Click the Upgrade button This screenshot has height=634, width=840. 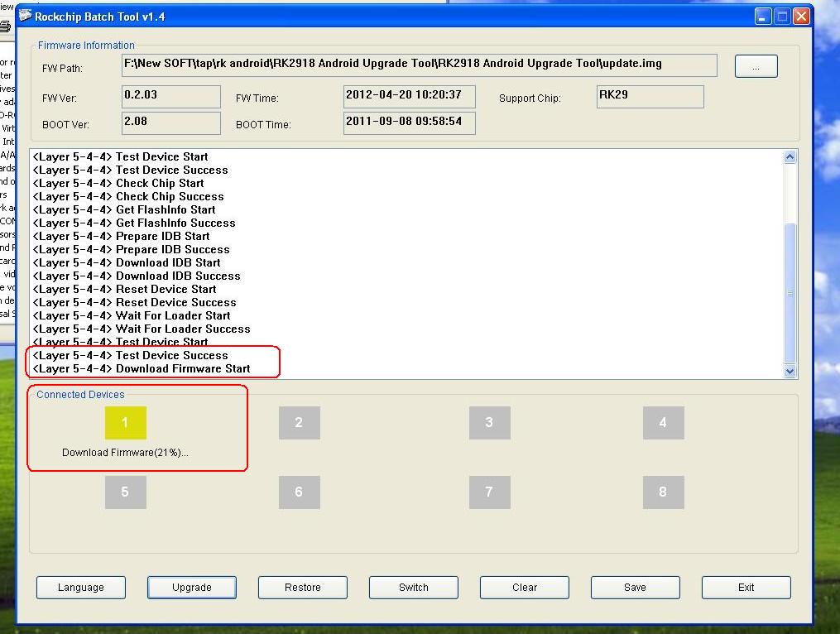point(192,588)
